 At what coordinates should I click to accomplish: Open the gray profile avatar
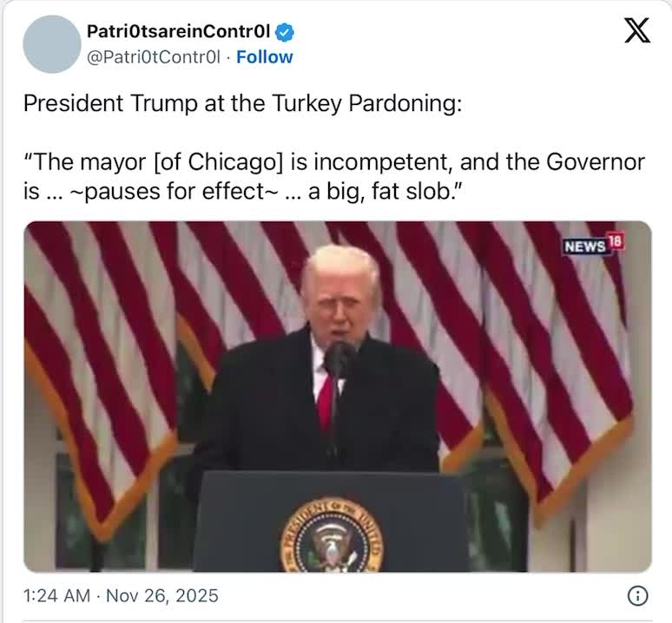point(52,44)
